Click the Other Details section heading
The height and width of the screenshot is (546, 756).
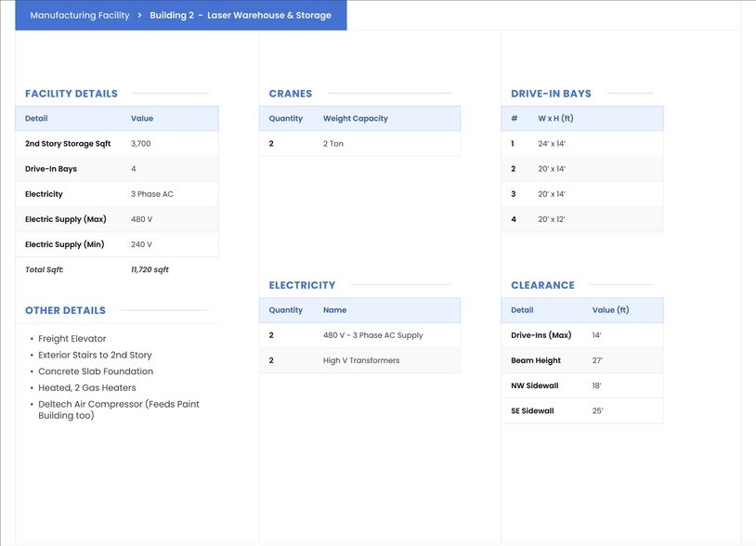click(x=65, y=310)
